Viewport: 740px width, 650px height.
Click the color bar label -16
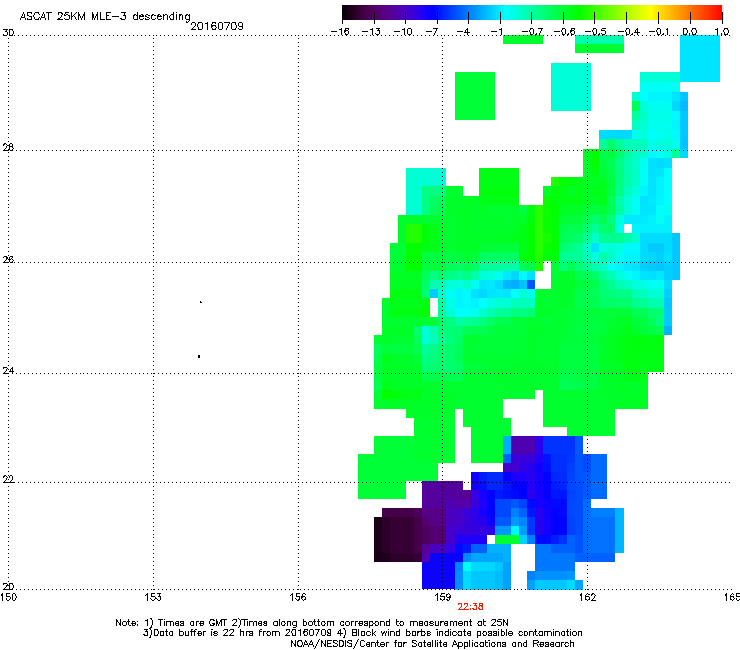pyautogui.click(x=340, y=32)
